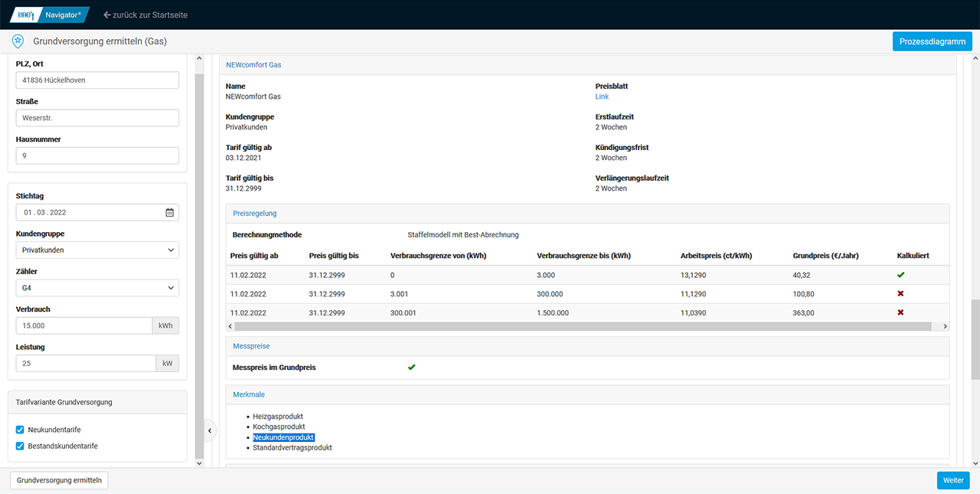Open the Preisblatt Link

[x=602, y=97]
